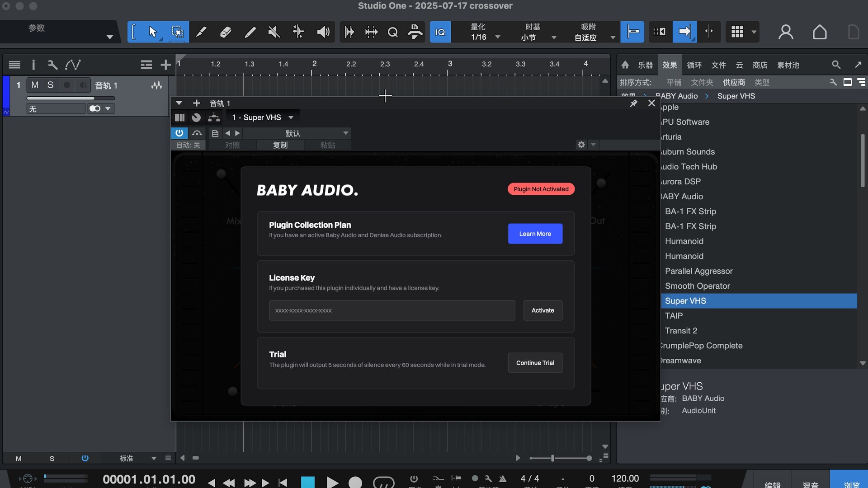Switch to the 商店 shop tab
This screenshot has width=868, height=488.
(x=760, y=65)
